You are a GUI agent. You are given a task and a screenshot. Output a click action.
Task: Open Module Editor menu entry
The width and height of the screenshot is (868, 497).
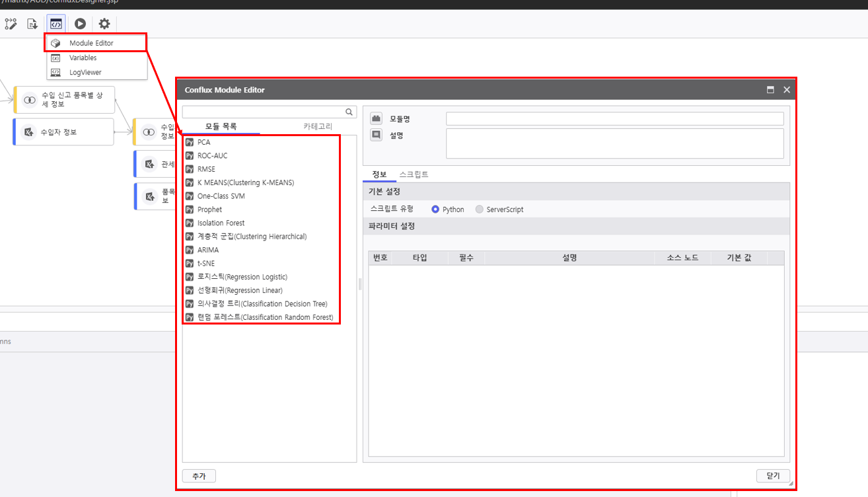91,43
